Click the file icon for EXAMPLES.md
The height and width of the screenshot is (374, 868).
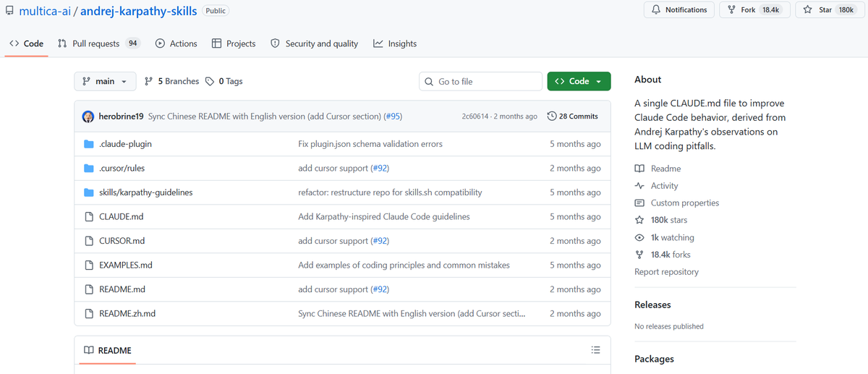coord(89,265)
